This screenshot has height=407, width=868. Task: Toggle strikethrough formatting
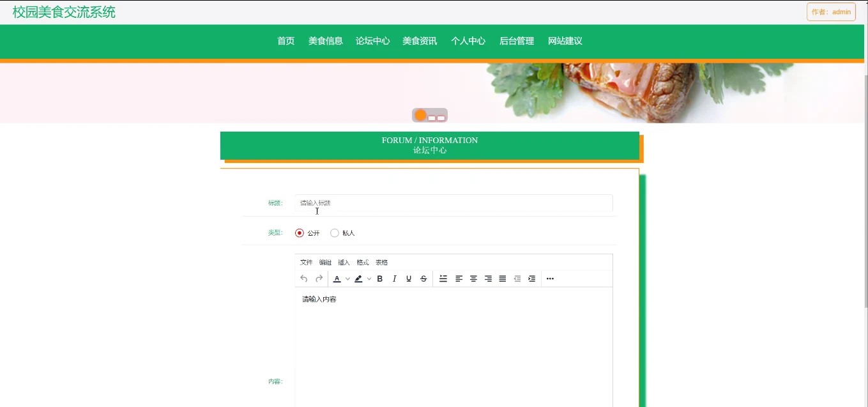423,279
